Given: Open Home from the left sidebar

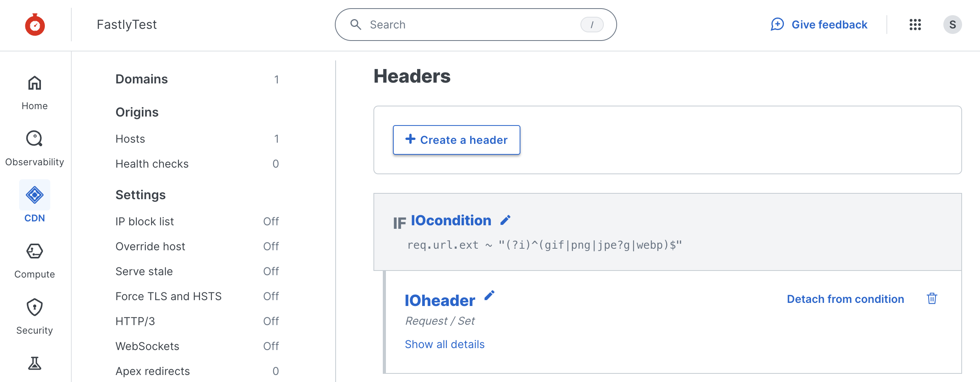Looking at the screenshot, I should (x=35, y=92).
